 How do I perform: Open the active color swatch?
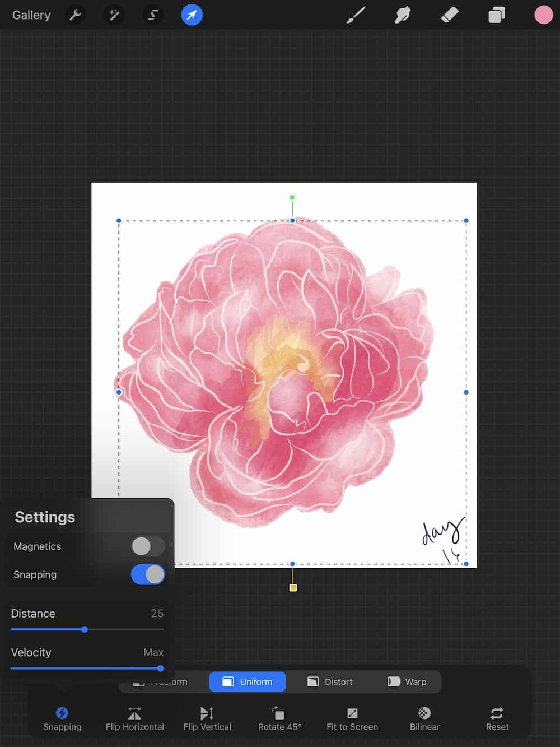[543, 15]
